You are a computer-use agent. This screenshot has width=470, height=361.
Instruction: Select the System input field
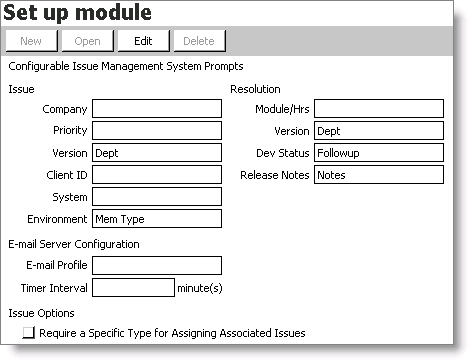pyautogui.click(x=157, y=197)
